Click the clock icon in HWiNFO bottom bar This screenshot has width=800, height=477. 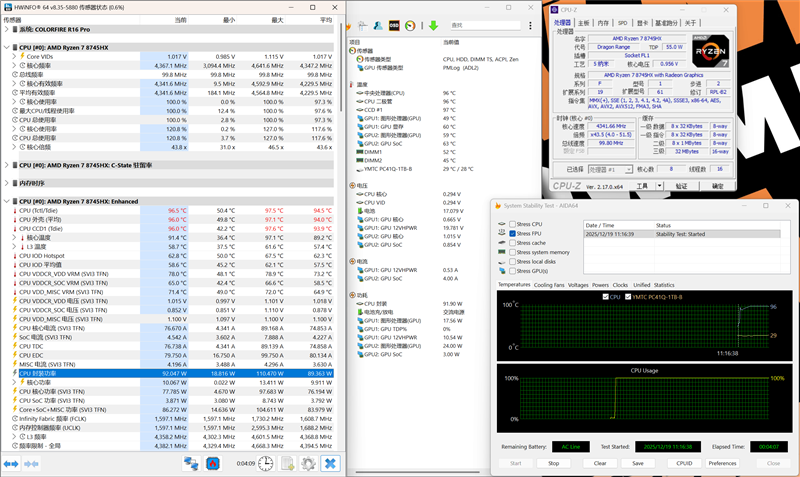click(x=266, y=464)
